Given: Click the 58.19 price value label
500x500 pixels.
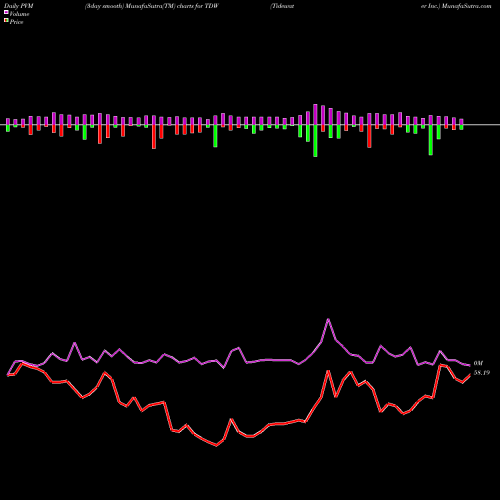Looking at the screenshot, I should (x=482, y=373).
